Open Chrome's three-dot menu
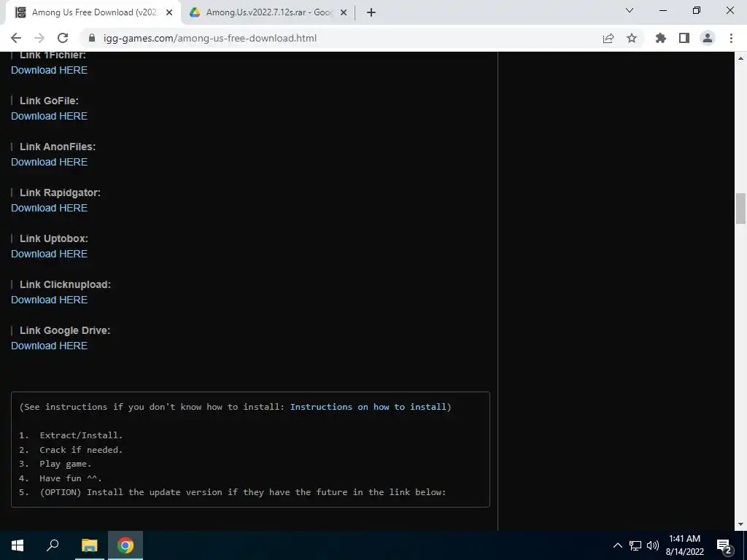This screenshot has width=747, height=560. (x=731, y=38)
